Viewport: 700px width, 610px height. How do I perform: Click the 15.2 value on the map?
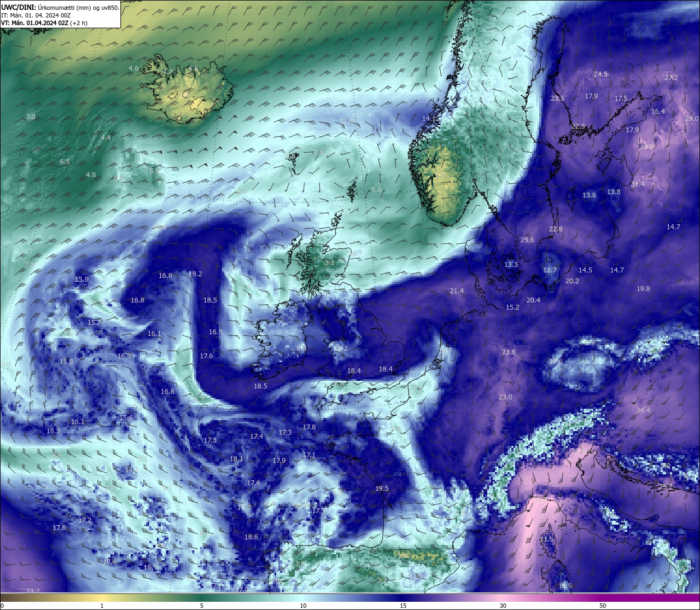point(512,307)
